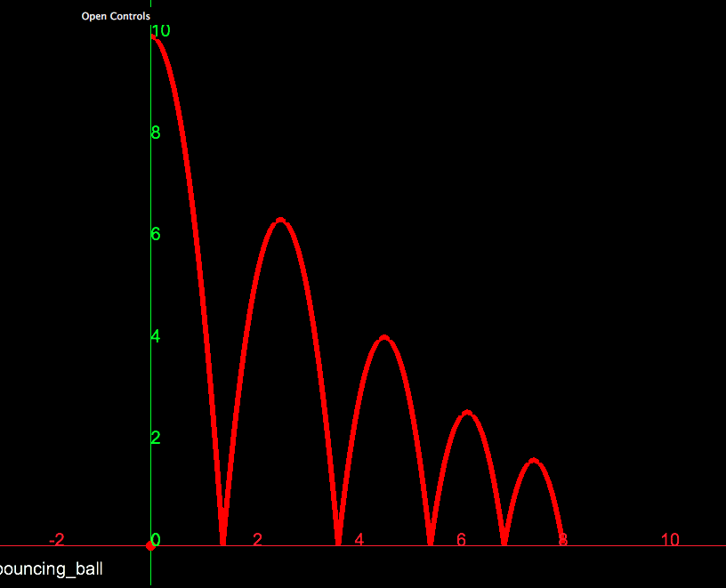This screenshot has height=588, width=726.
Task: Click the green 10 y-axis label
Action: [x=161, y=31]
